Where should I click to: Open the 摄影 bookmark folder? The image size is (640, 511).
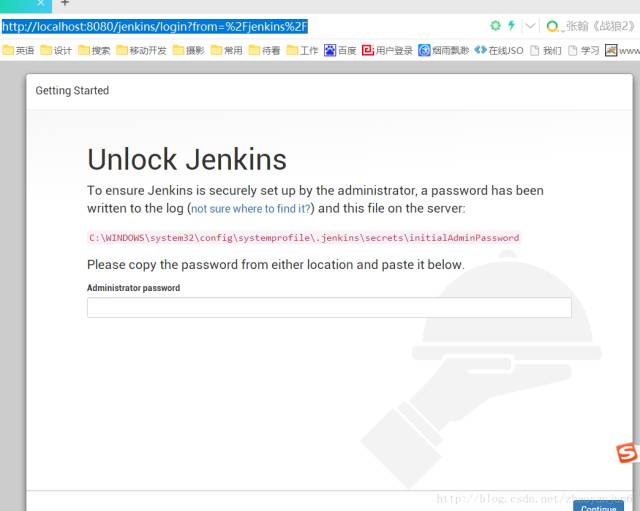point(189,50)
